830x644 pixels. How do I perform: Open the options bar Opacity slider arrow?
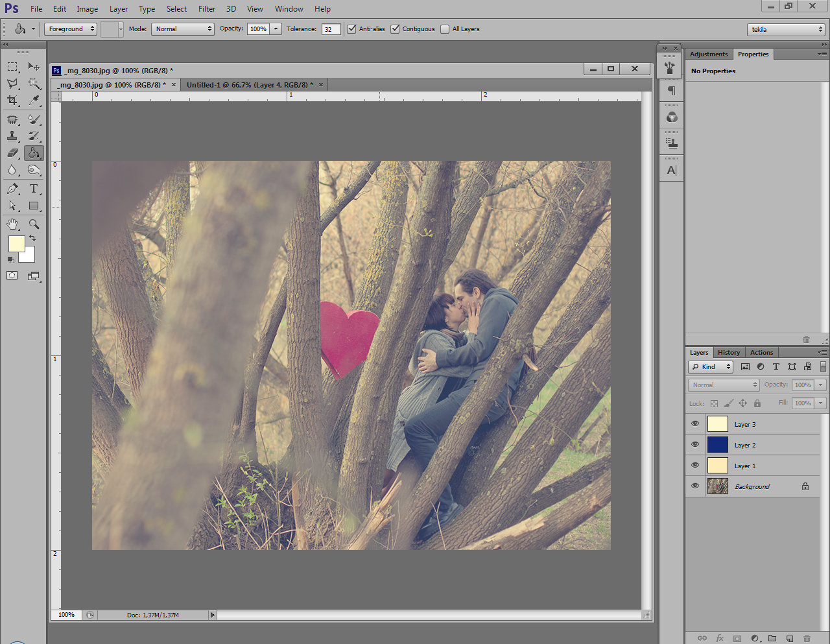click(276, 29)
